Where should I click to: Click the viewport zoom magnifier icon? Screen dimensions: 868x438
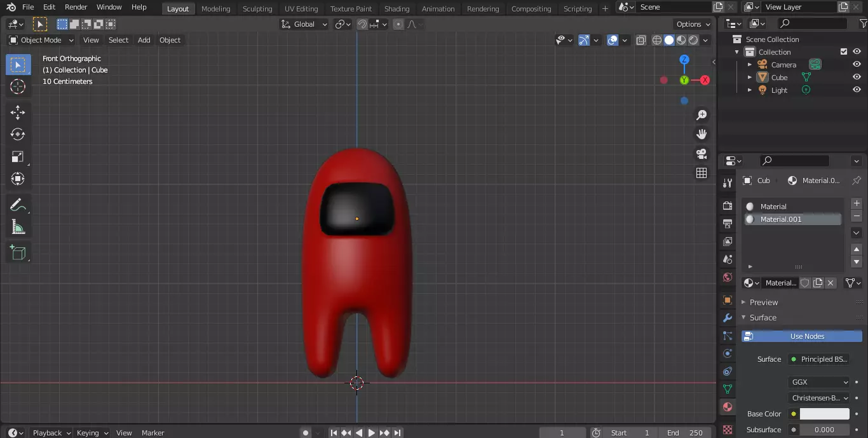point(702,115)
